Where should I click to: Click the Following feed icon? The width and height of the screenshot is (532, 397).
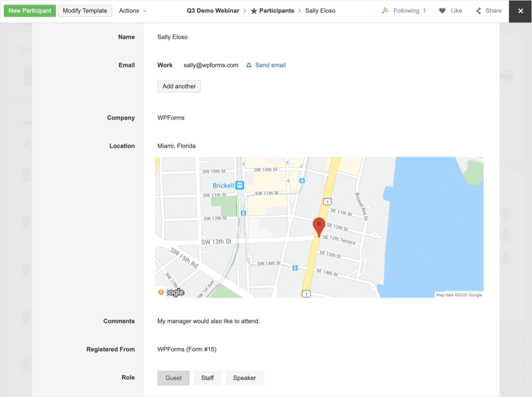[x=385, y=10]
